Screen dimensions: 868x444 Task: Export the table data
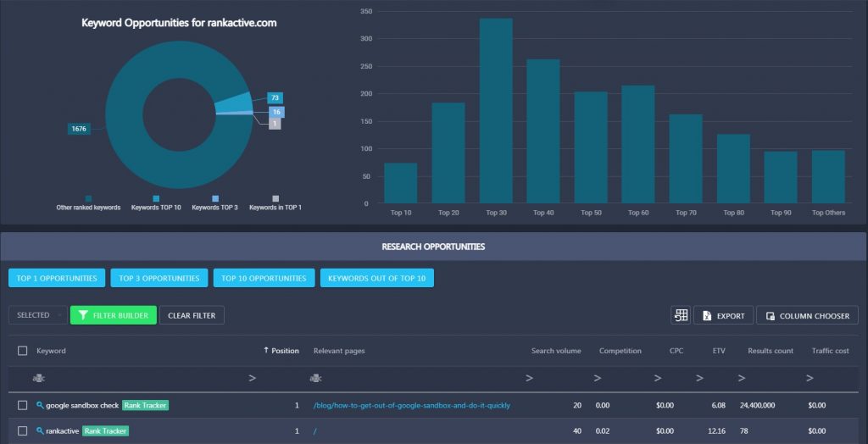coord(724,315)
